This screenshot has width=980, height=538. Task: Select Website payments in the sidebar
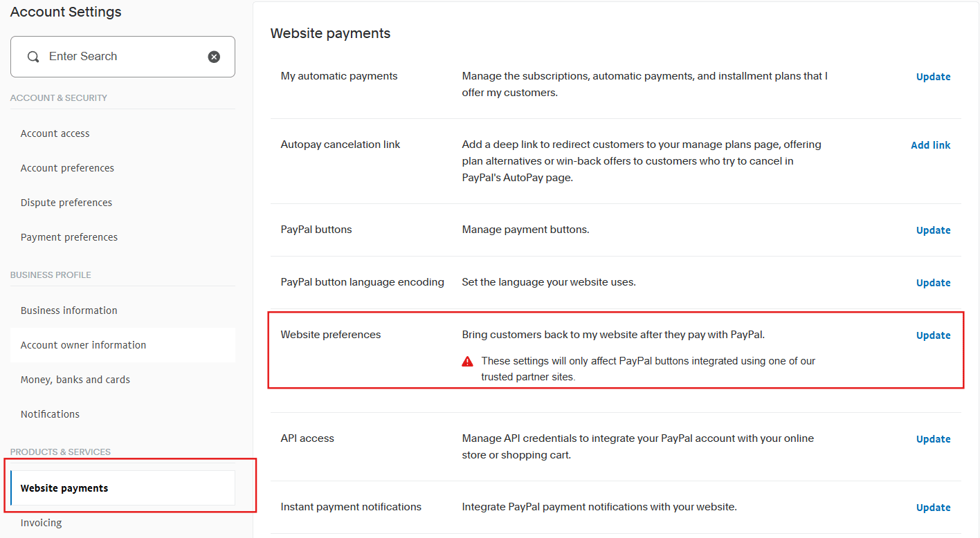coord(122,488)
